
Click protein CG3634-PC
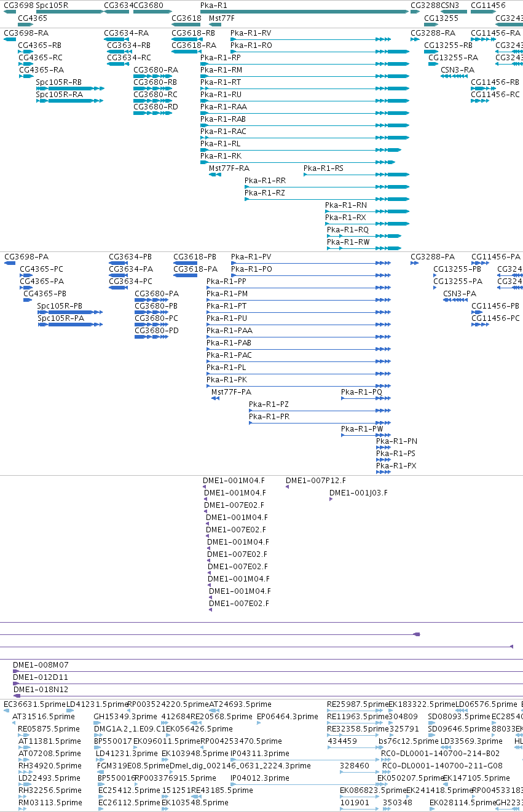click(x=131, y=281)
